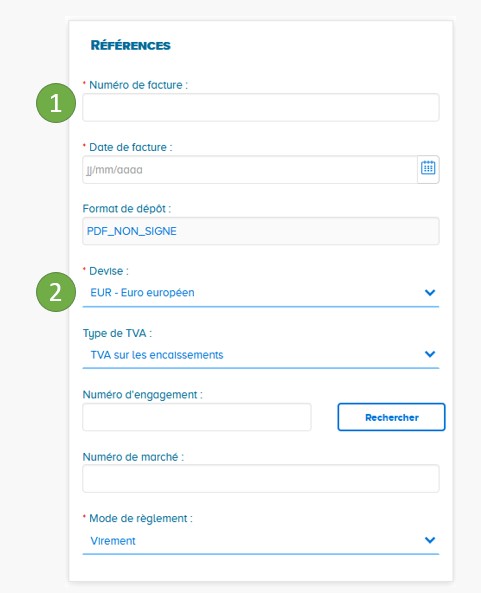Focus the Date de facture jj/mm/aaaa field
The image size is (481, 593).
tap(250, 169)
